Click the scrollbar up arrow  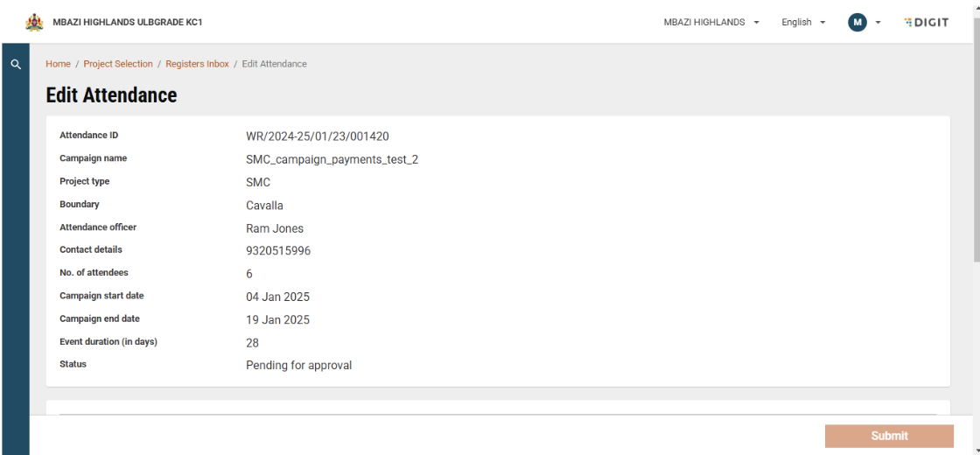point(976,5)
